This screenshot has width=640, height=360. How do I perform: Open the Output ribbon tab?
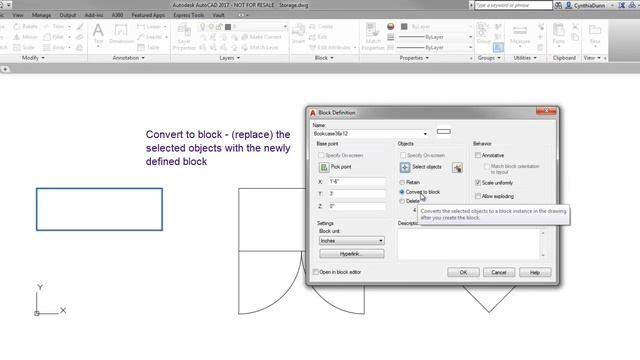(x=67, y=15)
